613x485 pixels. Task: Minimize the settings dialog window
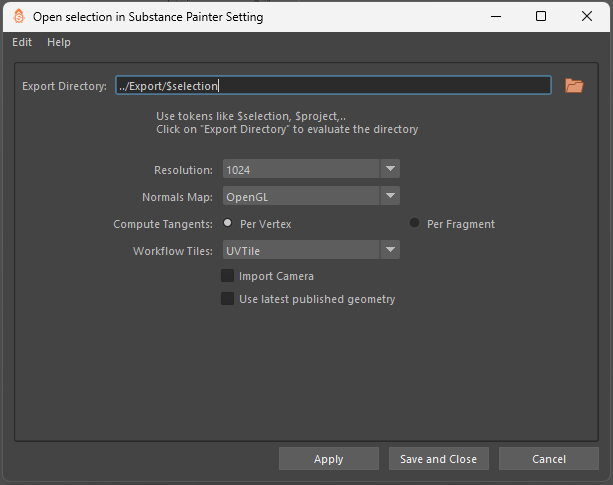coord(494,16)
